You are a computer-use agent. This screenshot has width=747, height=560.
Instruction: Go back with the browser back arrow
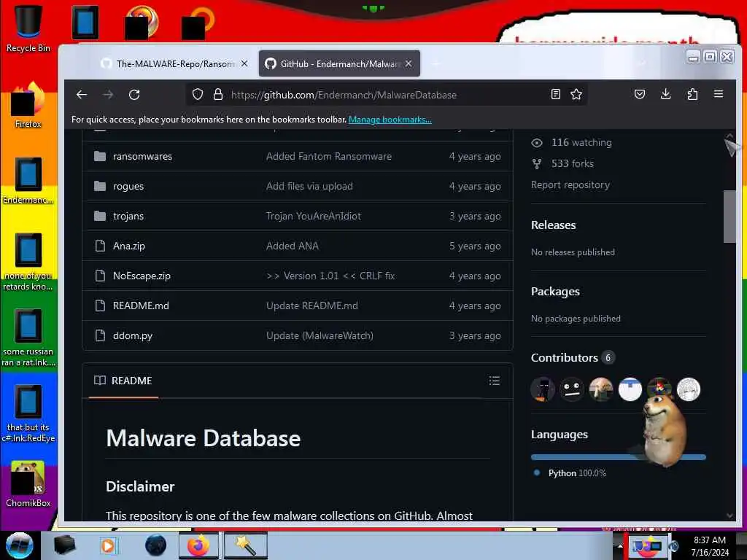click(x=82, y=94)
